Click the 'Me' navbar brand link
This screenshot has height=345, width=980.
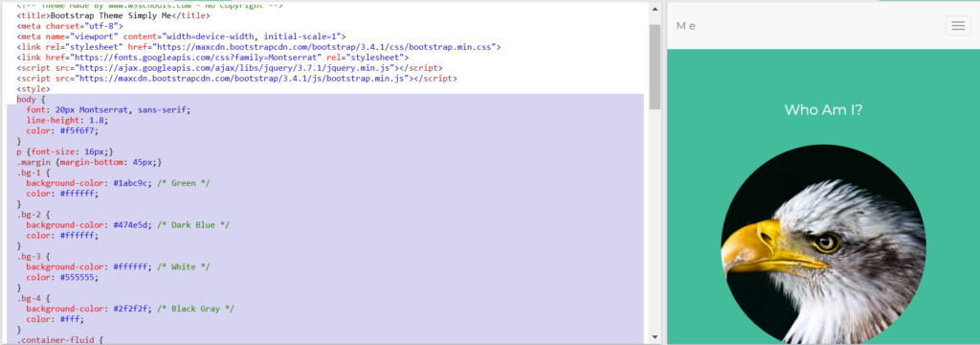pos(685,26)
